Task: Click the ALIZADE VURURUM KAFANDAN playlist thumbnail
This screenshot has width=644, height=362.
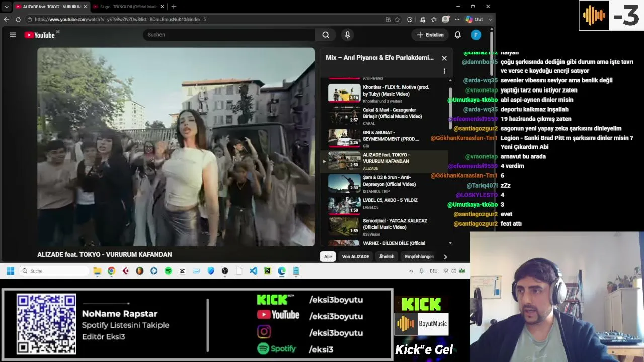Action: point(344,161)
